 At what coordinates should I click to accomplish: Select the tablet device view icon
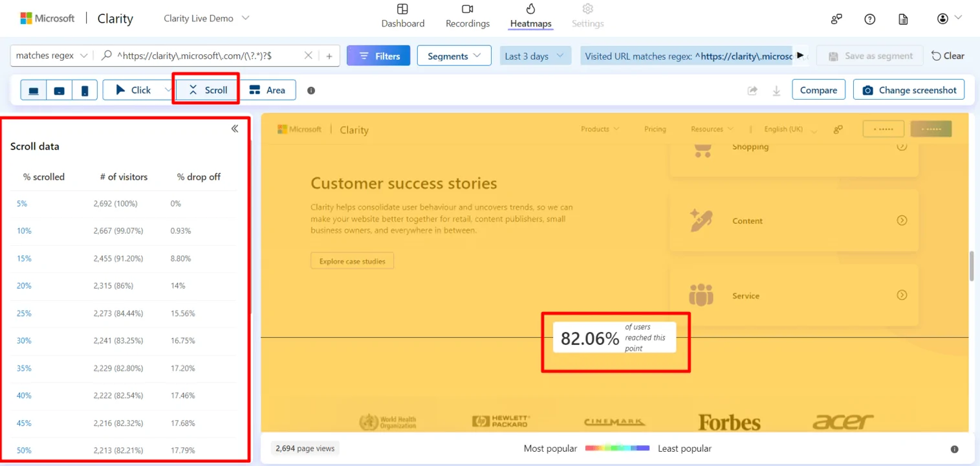point(59,91)
